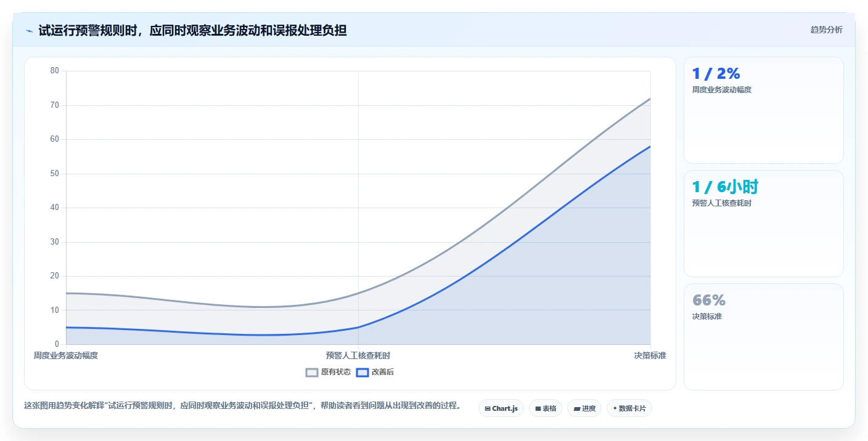Viewport: 868px width, 441px height.
Task: Click blue line endpoint at 决策标准 (58)
Action: coord(650,147)
